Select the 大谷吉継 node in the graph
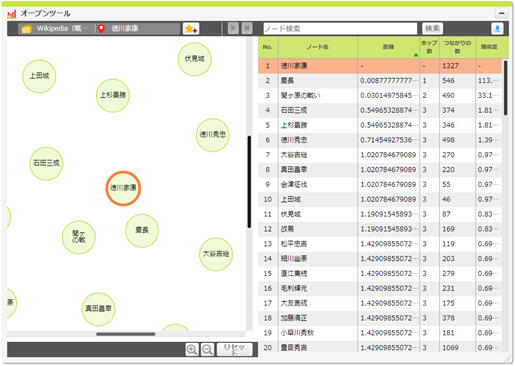This screenshot has height=366, width=515. tap(216, 254)
